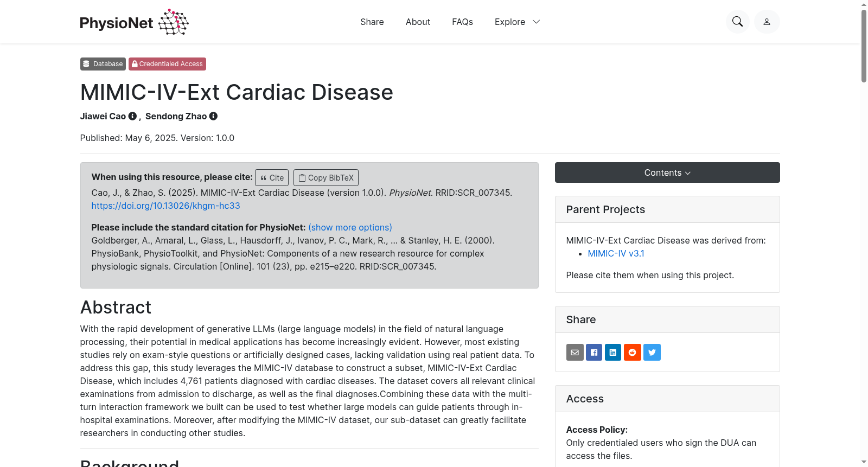Viewport: 868px width, 467px height.
Task: Go to the FAQs page
Action: (462, 22)
